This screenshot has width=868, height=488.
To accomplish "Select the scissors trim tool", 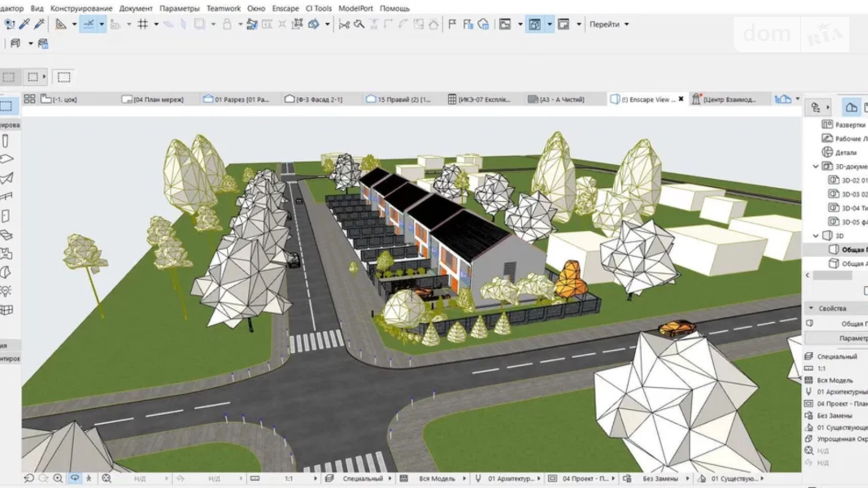I will [344, 24].
